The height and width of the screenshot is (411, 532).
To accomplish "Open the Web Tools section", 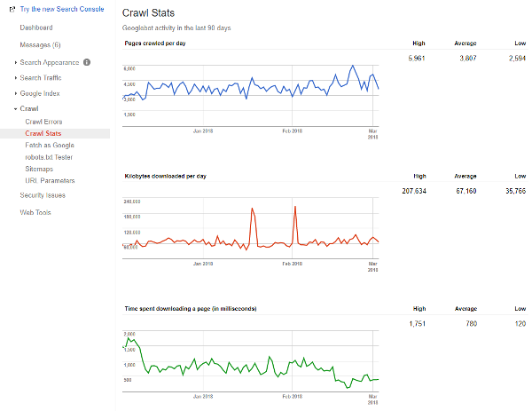I will [x=35, y=212].
